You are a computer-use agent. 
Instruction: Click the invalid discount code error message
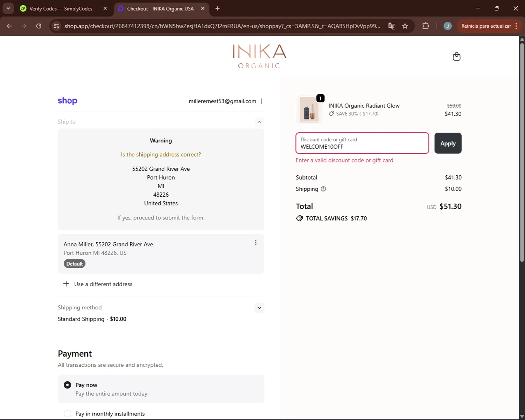[344, 160]
